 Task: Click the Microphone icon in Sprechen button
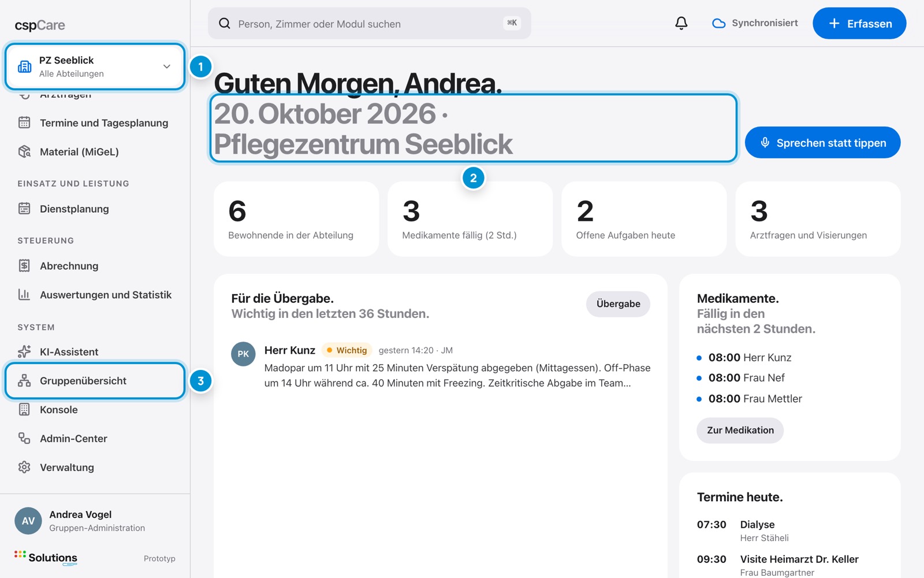tap(765, 142)
